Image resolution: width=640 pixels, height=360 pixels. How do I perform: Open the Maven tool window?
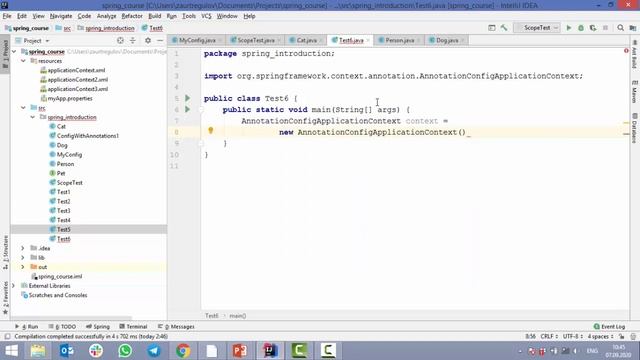635,92
